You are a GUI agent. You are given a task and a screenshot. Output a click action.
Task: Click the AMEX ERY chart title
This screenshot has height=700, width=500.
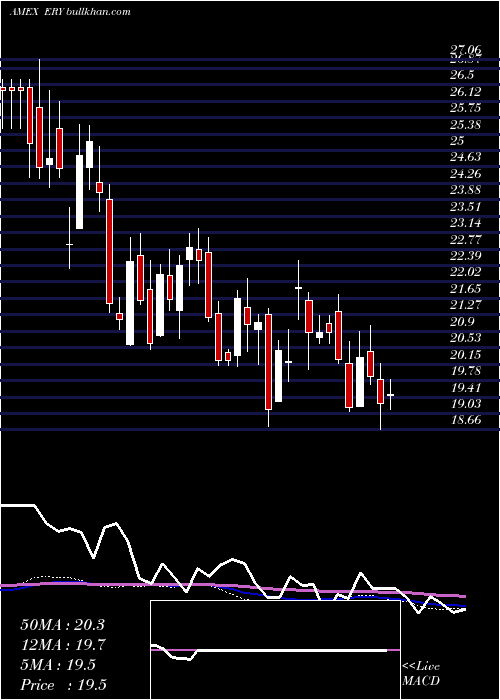tap(70, 12)
